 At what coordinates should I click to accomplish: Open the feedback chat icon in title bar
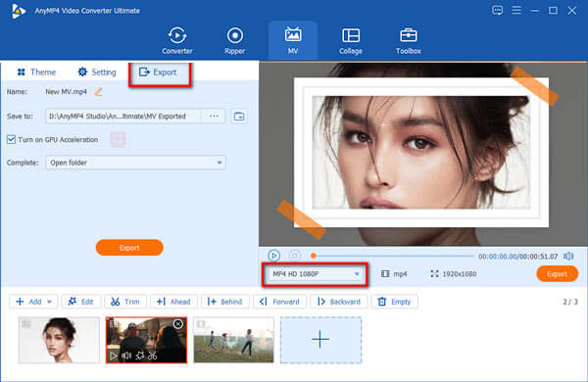coord(497,10)
